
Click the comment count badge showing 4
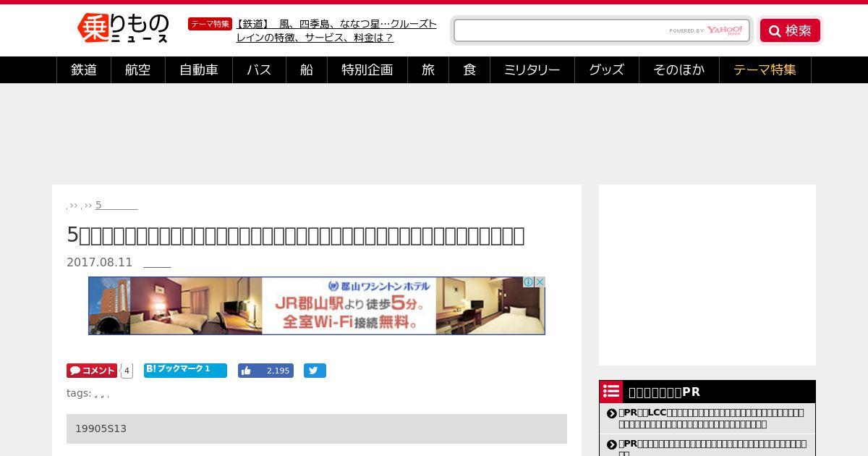coord(127,371)
